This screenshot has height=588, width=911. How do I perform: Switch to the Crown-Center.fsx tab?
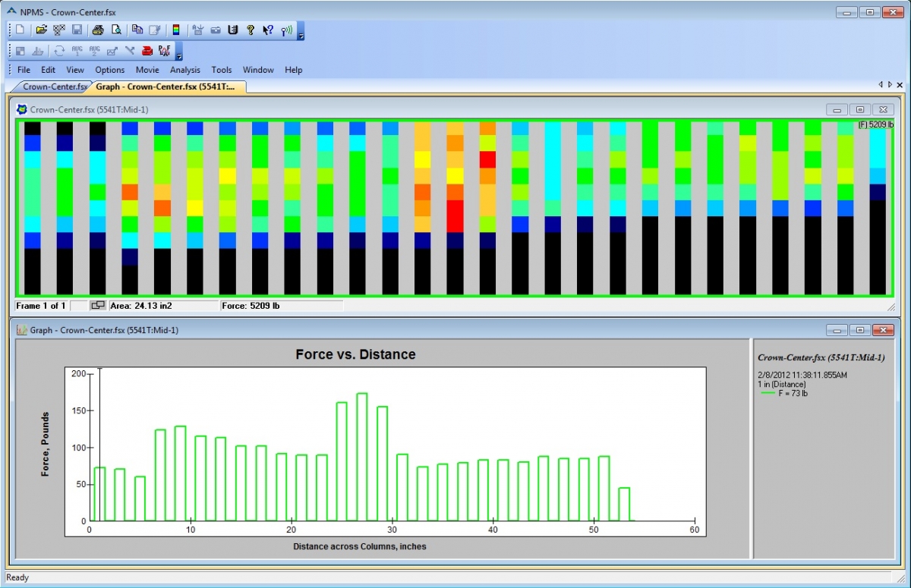click(x=53, y=86)
